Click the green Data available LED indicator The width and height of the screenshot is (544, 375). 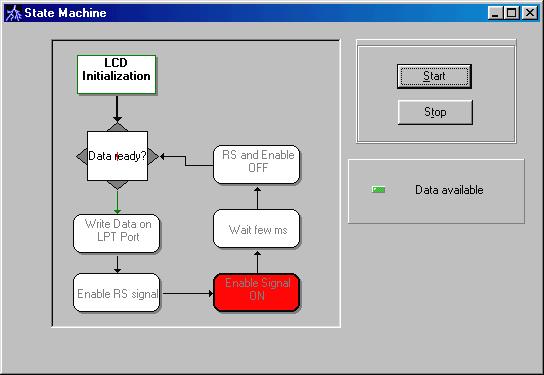click(378, 189)
